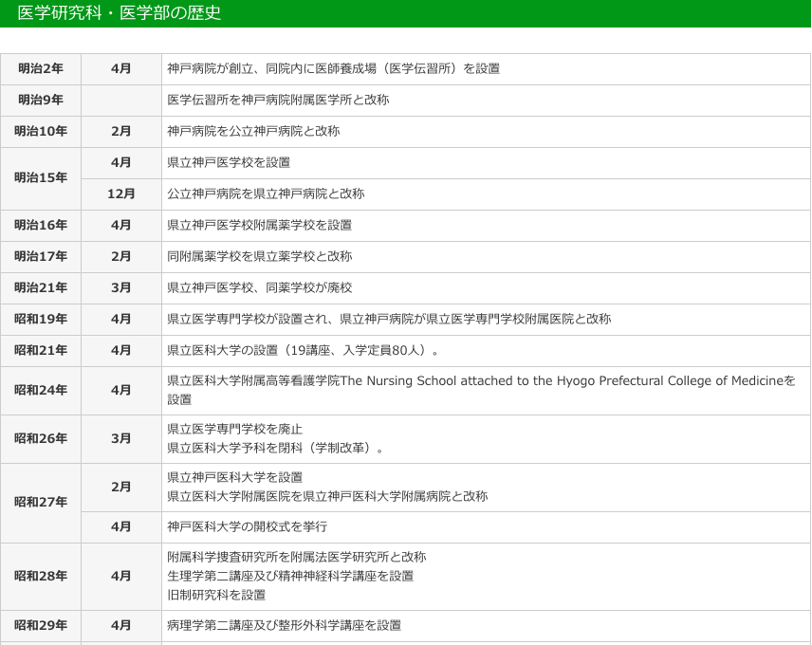Click the 2月 cell in the 昭和27年 row

pos(121,488)
